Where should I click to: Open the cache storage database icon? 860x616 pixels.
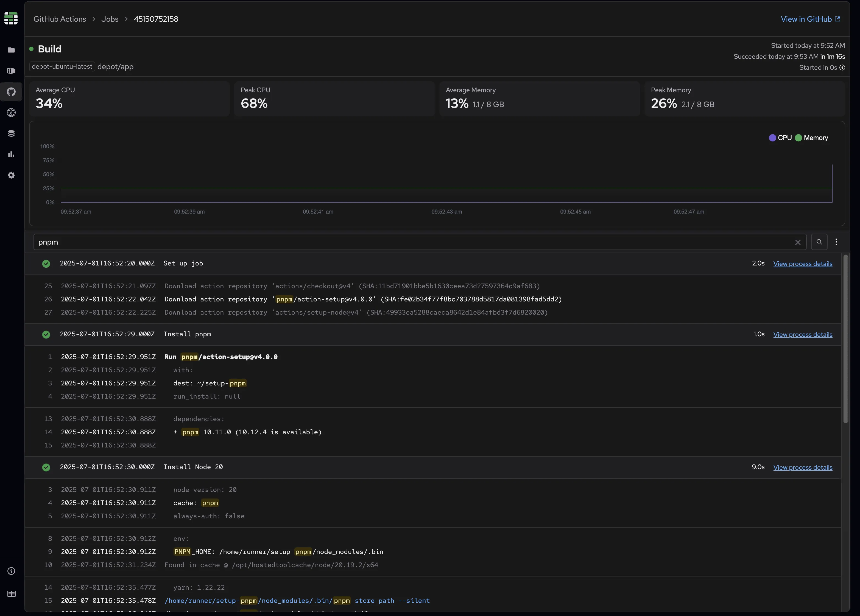pos(11,133)
